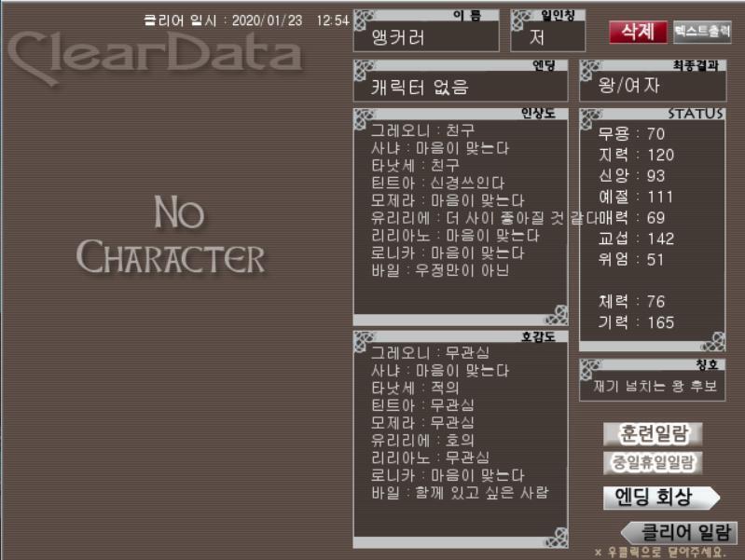Open the 훈련일람 training list
745x560 pixels.
(x=653, y=433)
